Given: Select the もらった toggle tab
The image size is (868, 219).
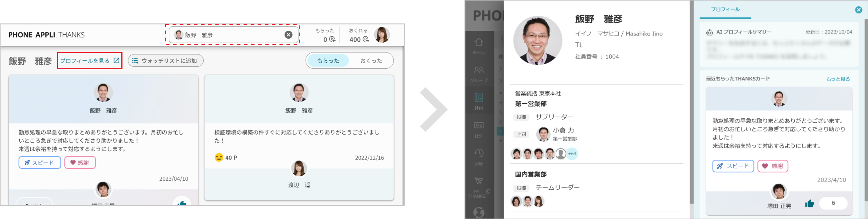Looking at the screenshot, I should 328,61.
